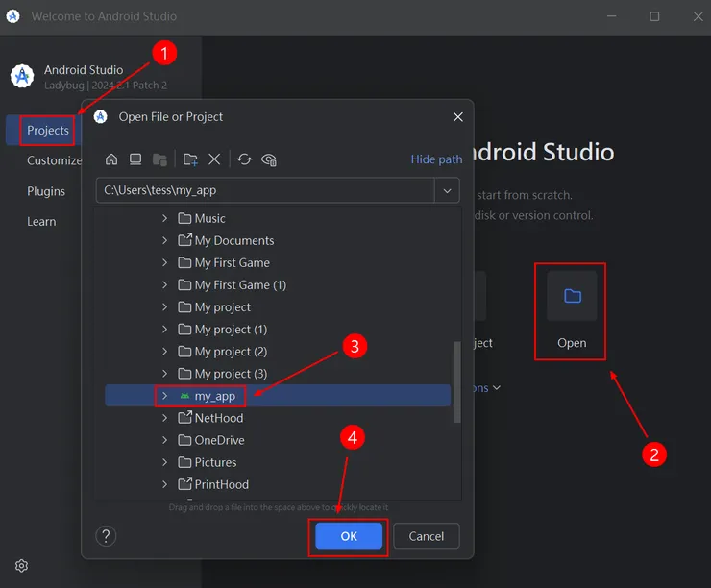Minimize the Welcome to Android Studio window
The image size is (711, 588).
[612, 16]
